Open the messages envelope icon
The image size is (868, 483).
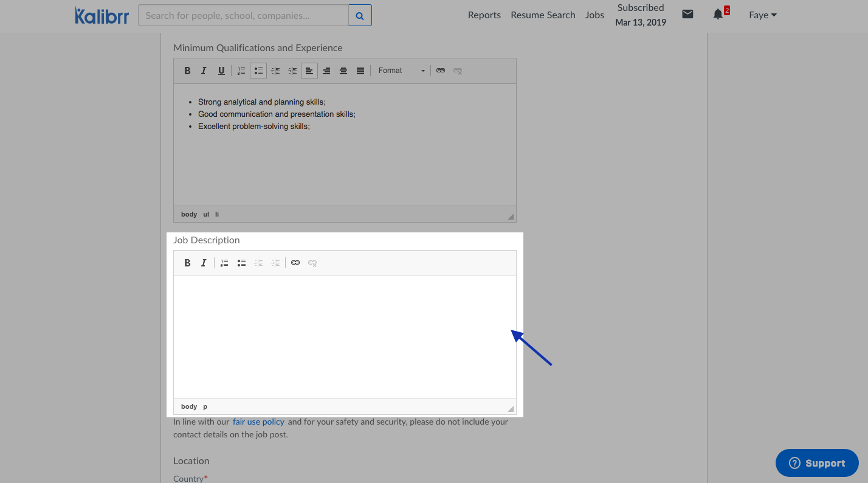pyautogui.click(x=687, y=15)
